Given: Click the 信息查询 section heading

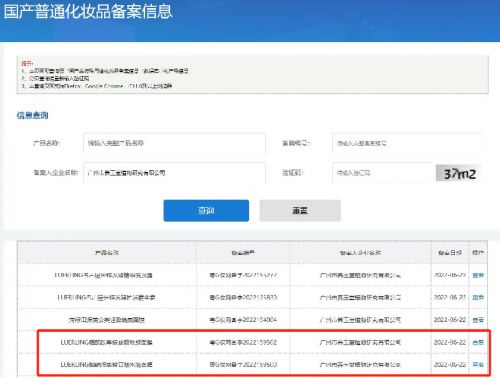Looking at the screenshot, I should coord(32,115).
